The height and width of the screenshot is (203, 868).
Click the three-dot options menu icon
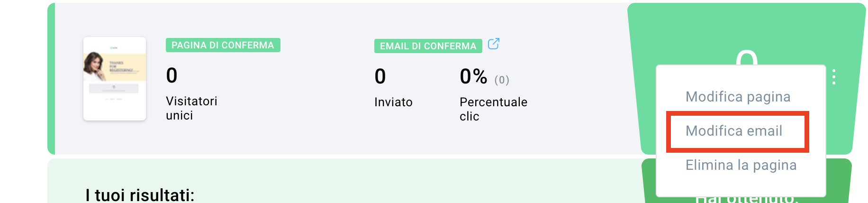coord(834,77)
